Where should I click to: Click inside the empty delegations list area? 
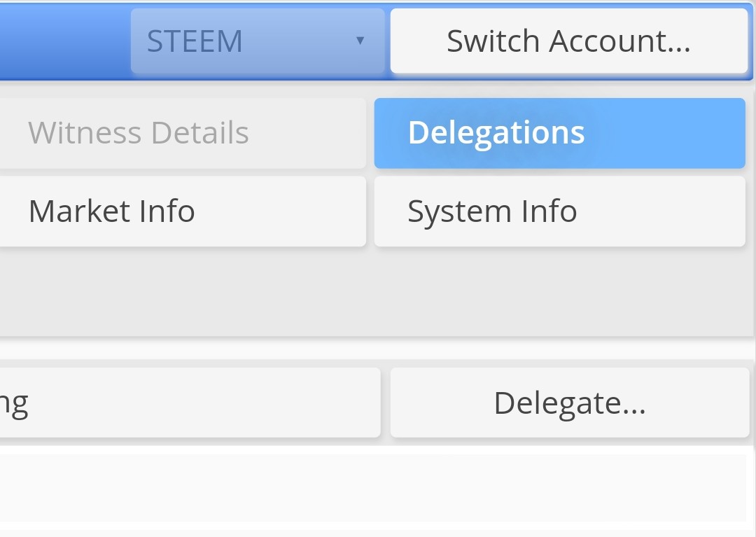[x=374, y=488]
